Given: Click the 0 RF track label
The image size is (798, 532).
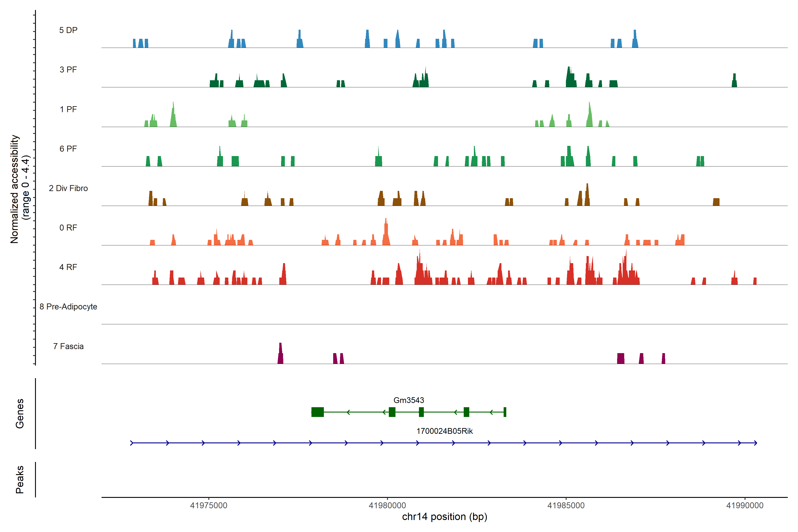Looking at the screenshot, I should (x=68, y=228).
